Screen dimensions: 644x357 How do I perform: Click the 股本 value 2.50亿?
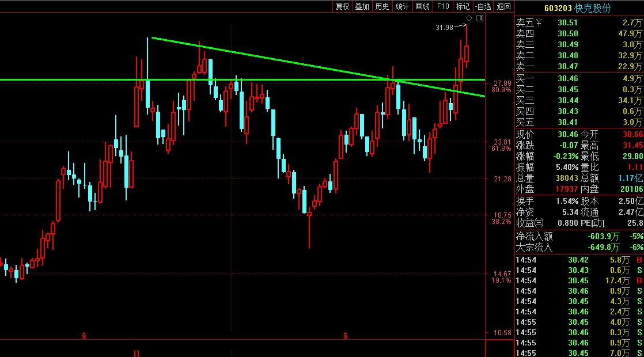tap(631, 202)
